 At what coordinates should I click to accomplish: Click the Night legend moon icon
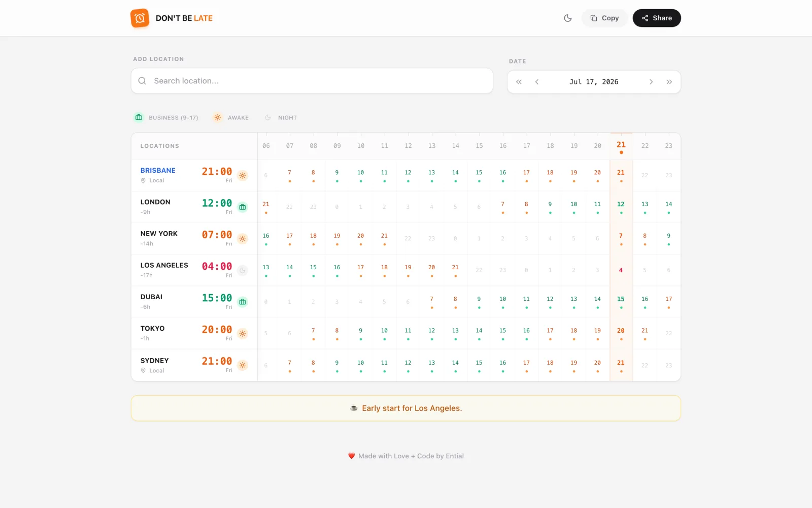pyautogui.click(x=268, y=117)
